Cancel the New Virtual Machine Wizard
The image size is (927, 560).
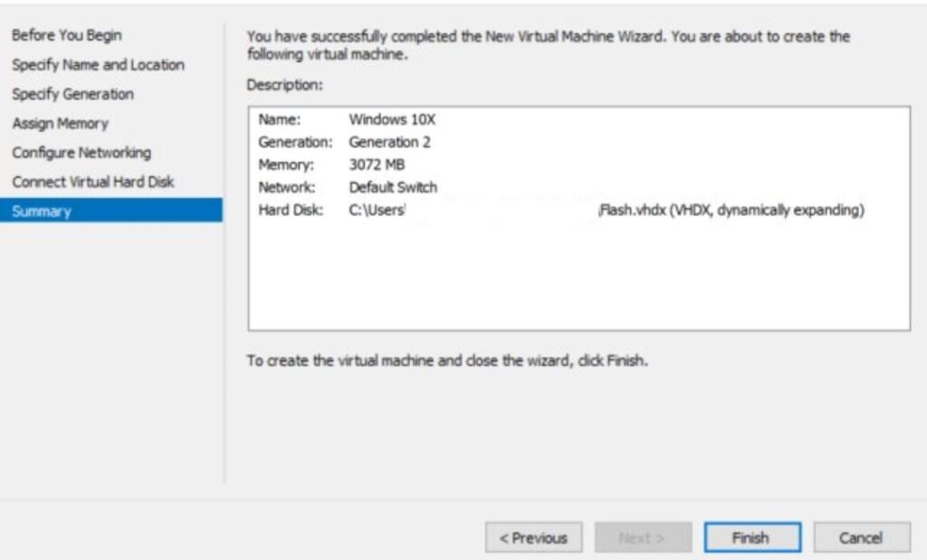pyautogui.click(x=862, y=537)
